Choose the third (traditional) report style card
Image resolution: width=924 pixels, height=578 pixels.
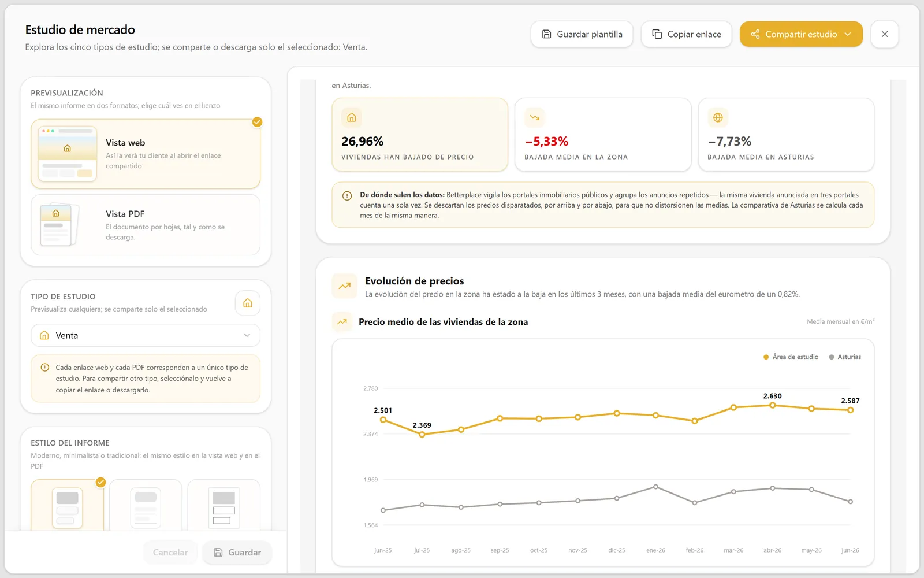coord(224,506)
